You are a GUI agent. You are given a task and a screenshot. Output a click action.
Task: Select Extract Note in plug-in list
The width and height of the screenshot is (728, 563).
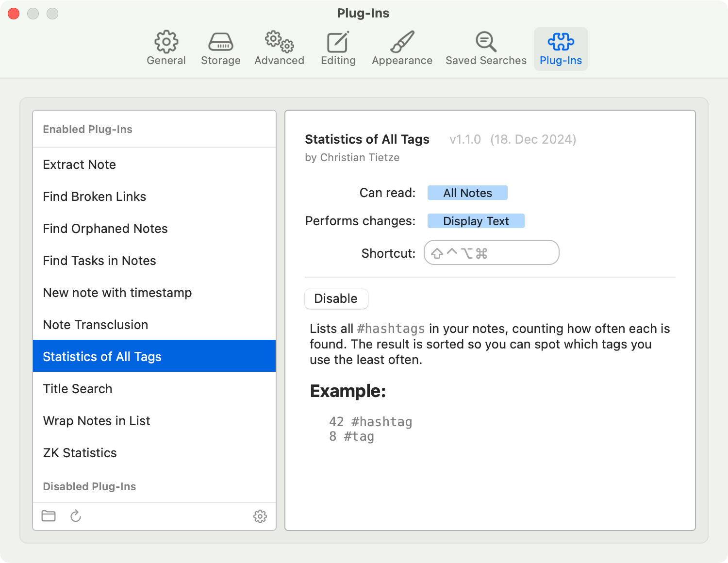click(x=80, y=165)
